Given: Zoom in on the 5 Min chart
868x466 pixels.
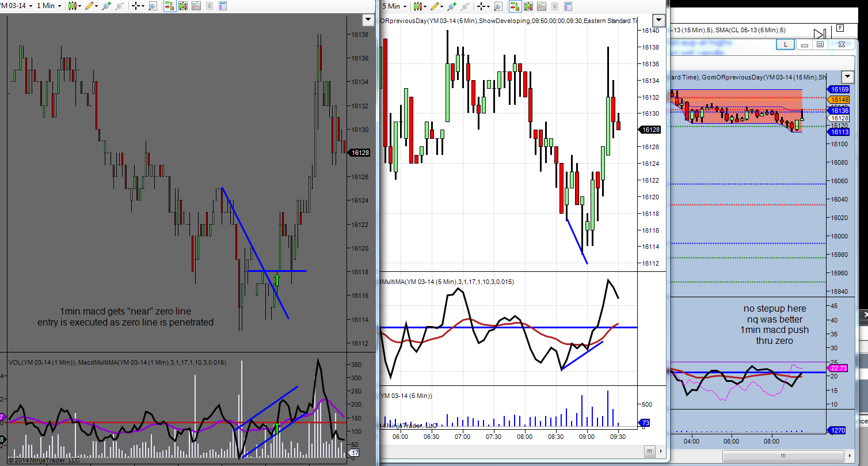Looking at the screenshot, I should (x=452, y=6).
